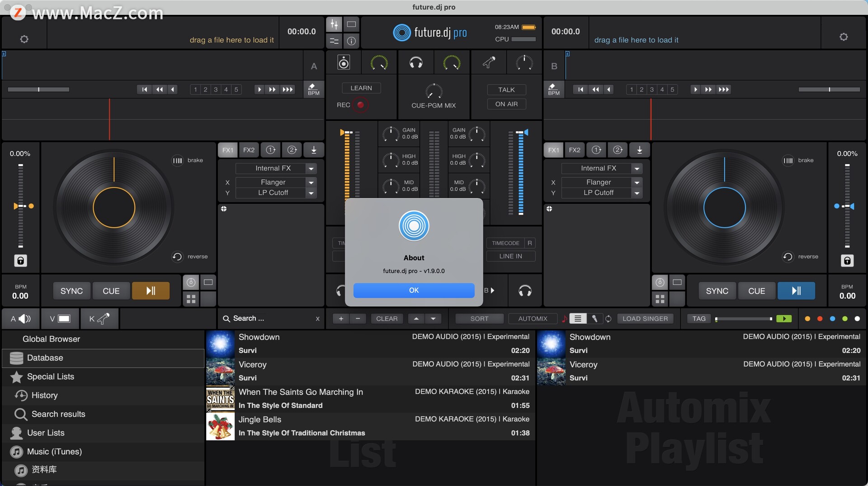Open the info panel via the i icon
The height and width of the screenshot is (486, 868).
click(x=351, y=41)
